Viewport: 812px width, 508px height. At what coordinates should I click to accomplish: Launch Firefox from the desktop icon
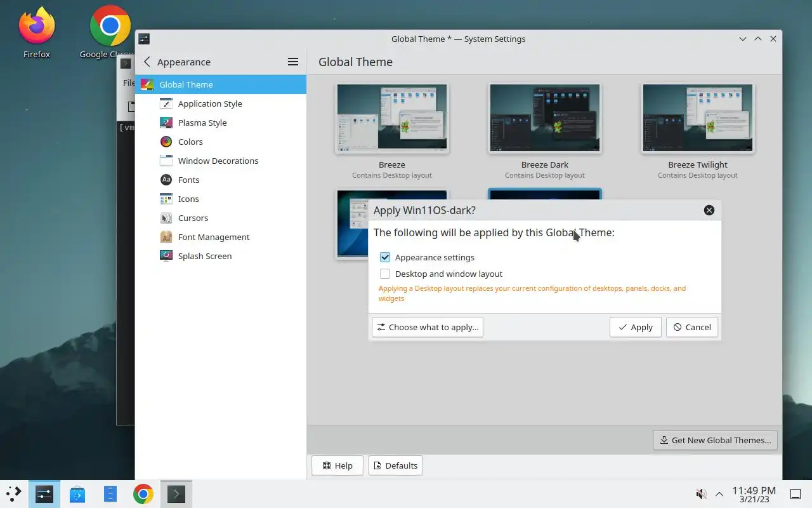[x=37, y=32]
